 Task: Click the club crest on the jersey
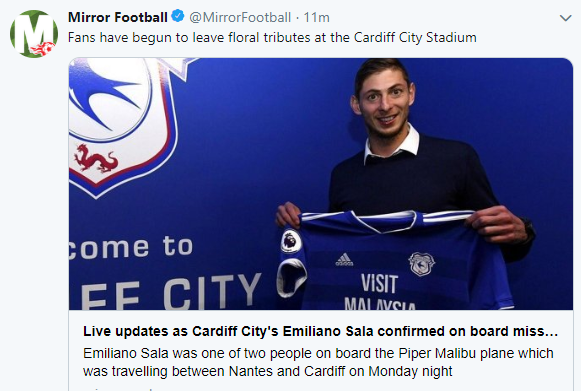(421, 264)
